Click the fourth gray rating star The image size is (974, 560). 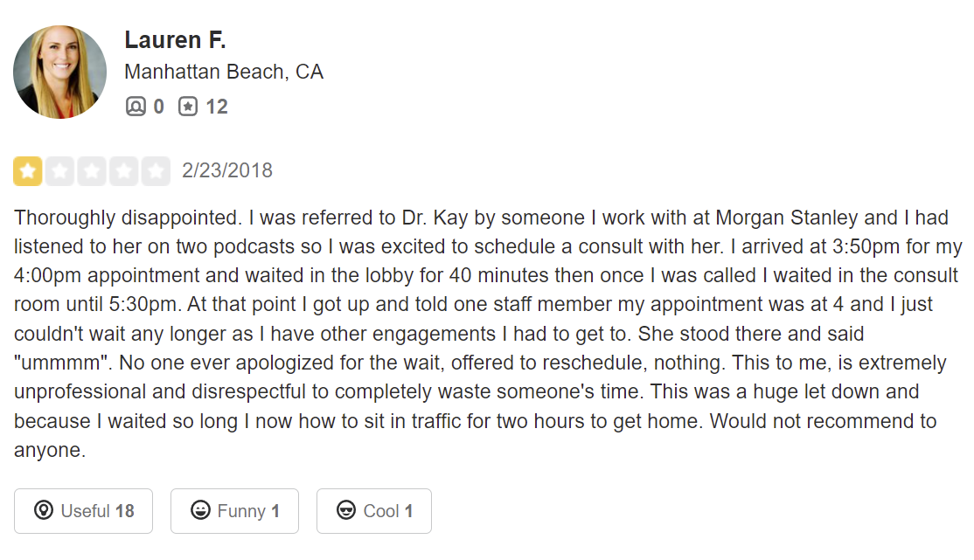(123, 171)
